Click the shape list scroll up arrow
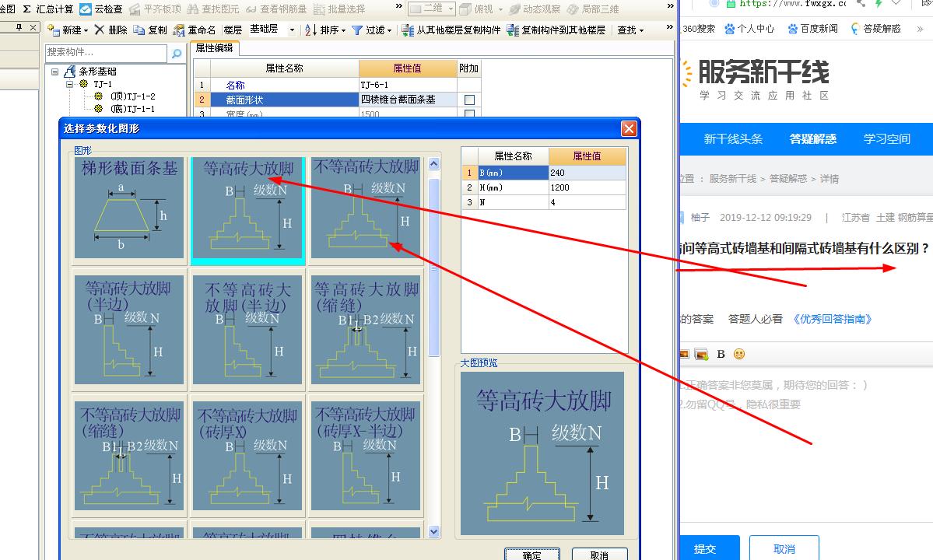Viewport: 933px width, 560px height. pos(433,163)
